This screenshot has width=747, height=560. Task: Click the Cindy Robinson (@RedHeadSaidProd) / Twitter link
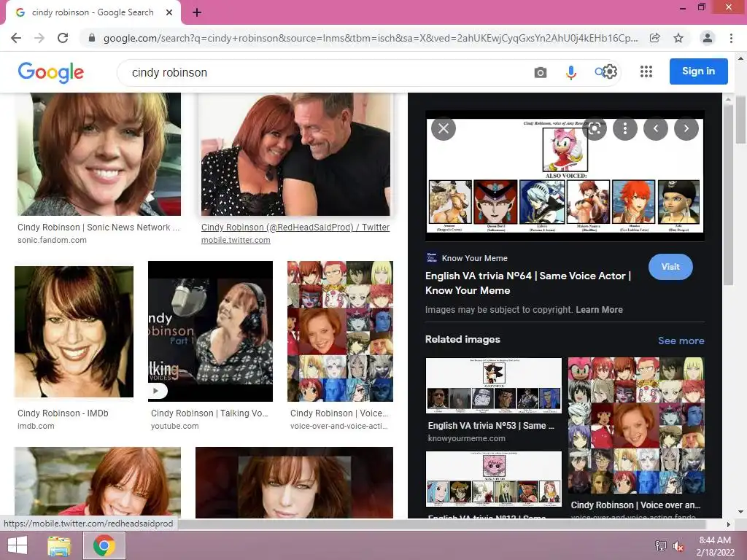pos(295,227)
